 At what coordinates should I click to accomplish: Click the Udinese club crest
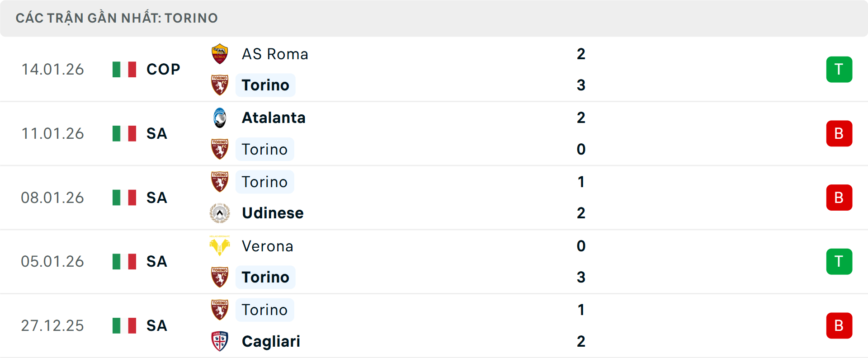[x=220, y=213]
